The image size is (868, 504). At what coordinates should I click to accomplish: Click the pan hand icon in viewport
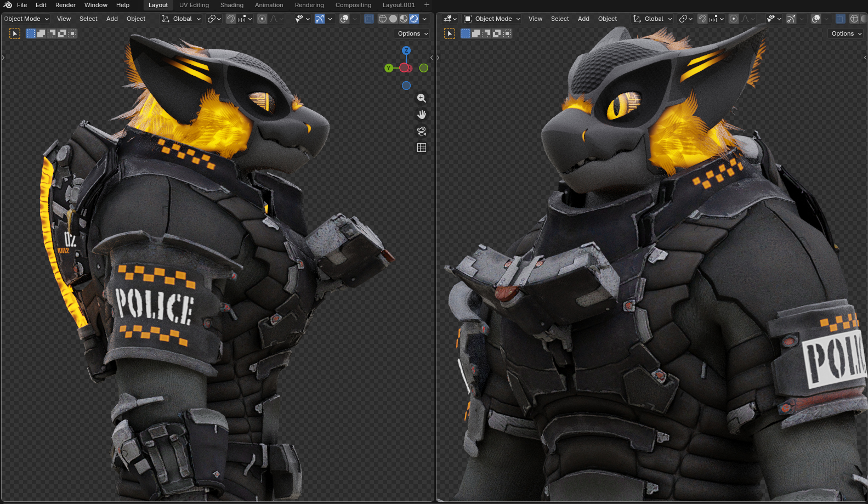click(421, 115)
